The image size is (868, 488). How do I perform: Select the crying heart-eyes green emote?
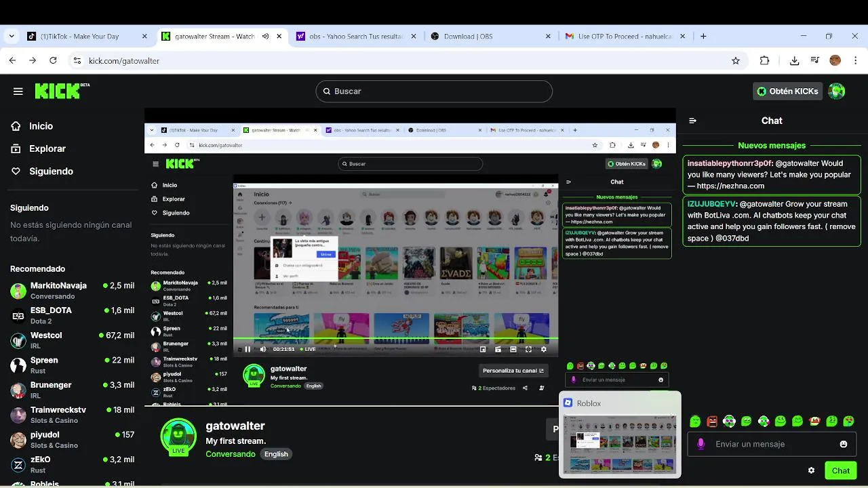tap(848, 422)
